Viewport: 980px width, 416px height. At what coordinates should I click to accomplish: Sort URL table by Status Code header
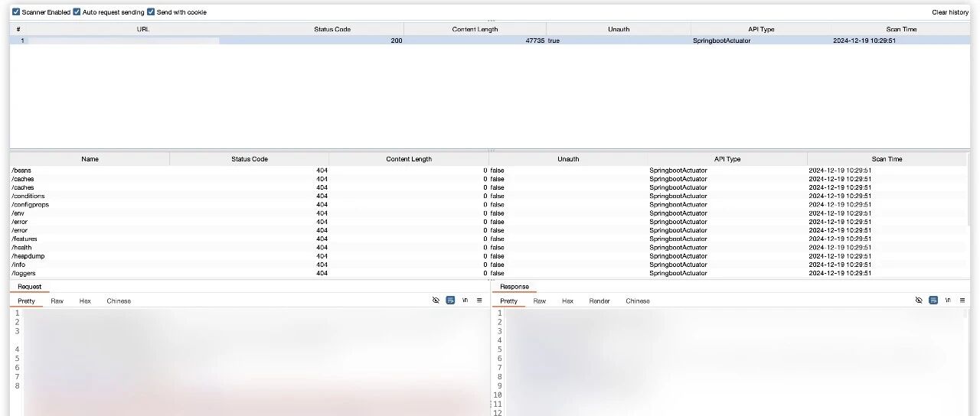(x=332, y=29)
